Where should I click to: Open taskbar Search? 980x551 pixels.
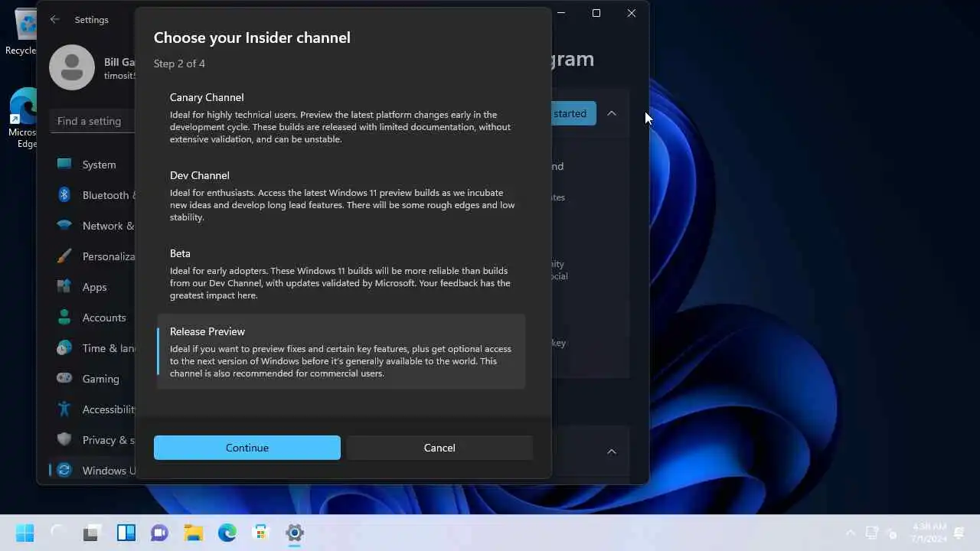click(x=58, y=533)
